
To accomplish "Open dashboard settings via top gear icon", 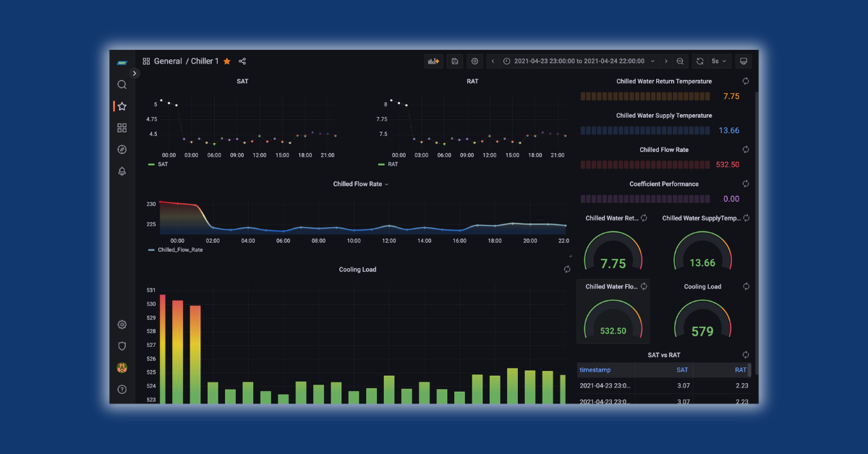I will [x=475, y=61].
